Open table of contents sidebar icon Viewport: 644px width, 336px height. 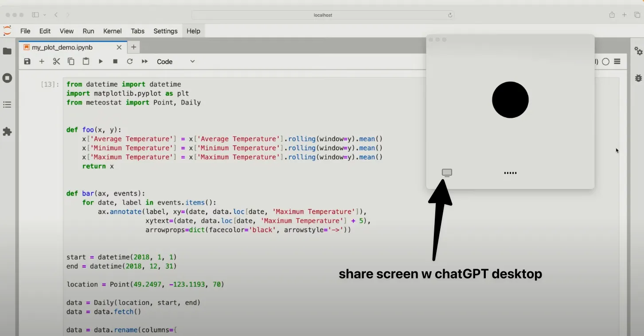point(7,105)
